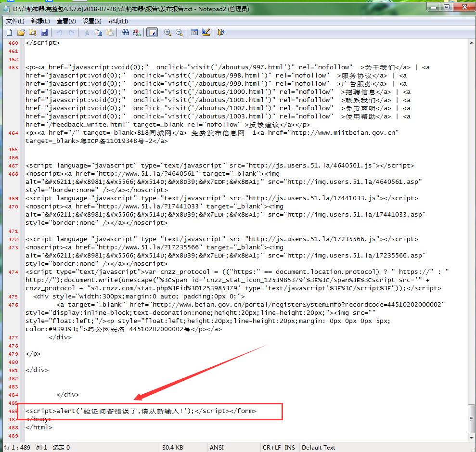The height and width of the screenshot is (452, 476).
Task: Expand the 查看(V) menu
Action: [x=66, y=21]
